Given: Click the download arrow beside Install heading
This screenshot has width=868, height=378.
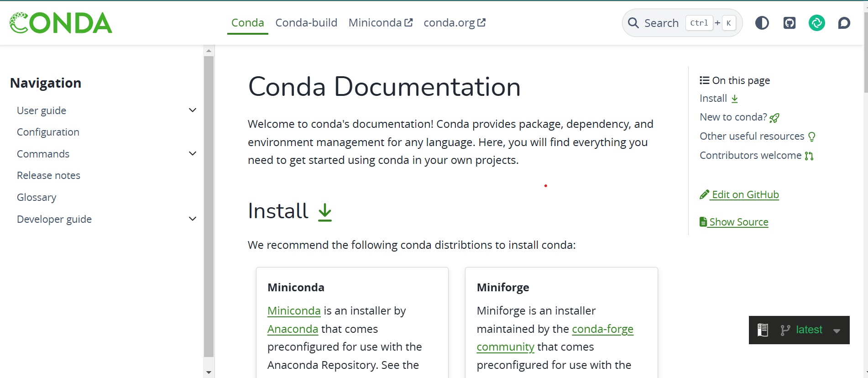Looking at the screenshot, I should pyautogui.click(x=325, y=212).
